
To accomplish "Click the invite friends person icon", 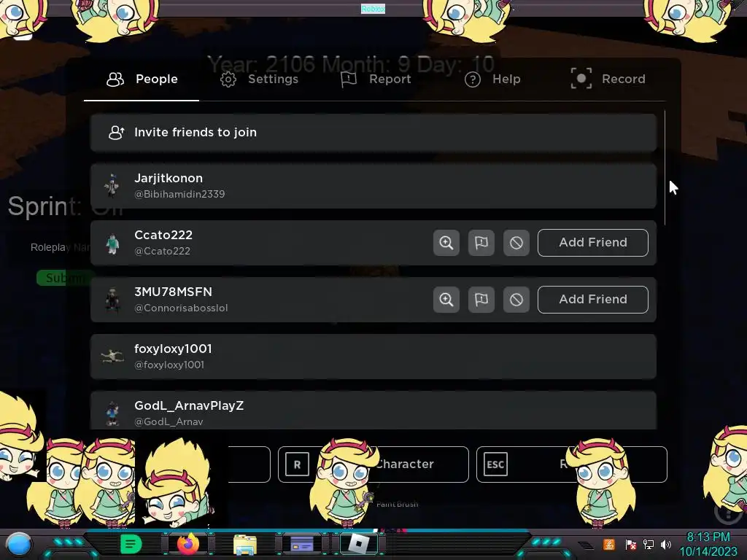I will [x=116, y=133].
